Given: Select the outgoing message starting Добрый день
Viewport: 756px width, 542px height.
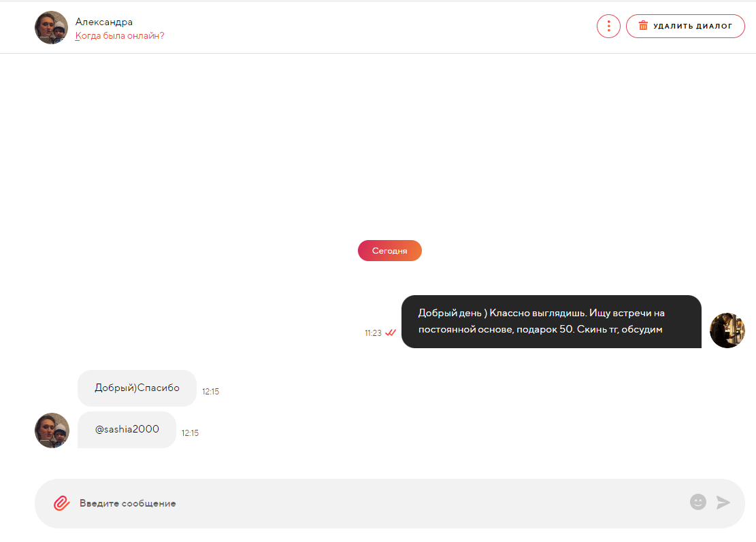Looking at the screenshot, I should (551, 322).
